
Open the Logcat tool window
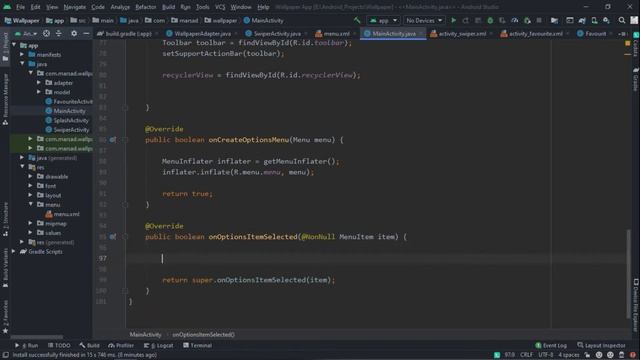coord(159,345)
